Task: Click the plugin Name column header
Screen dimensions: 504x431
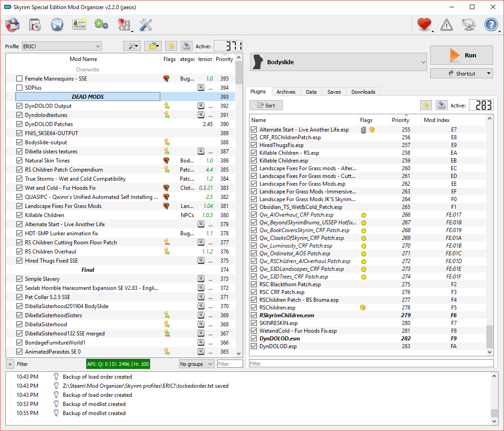Action: 304,120
